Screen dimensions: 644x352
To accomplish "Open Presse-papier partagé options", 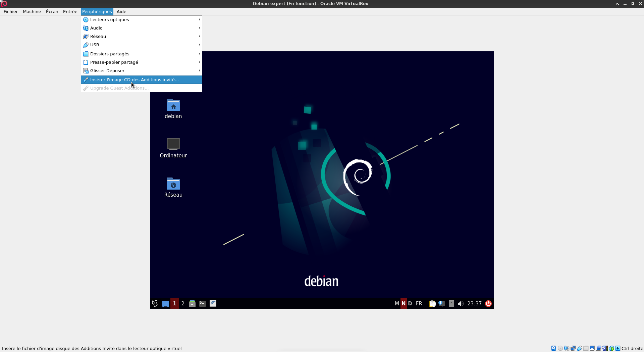I will (x=141, y=62).
